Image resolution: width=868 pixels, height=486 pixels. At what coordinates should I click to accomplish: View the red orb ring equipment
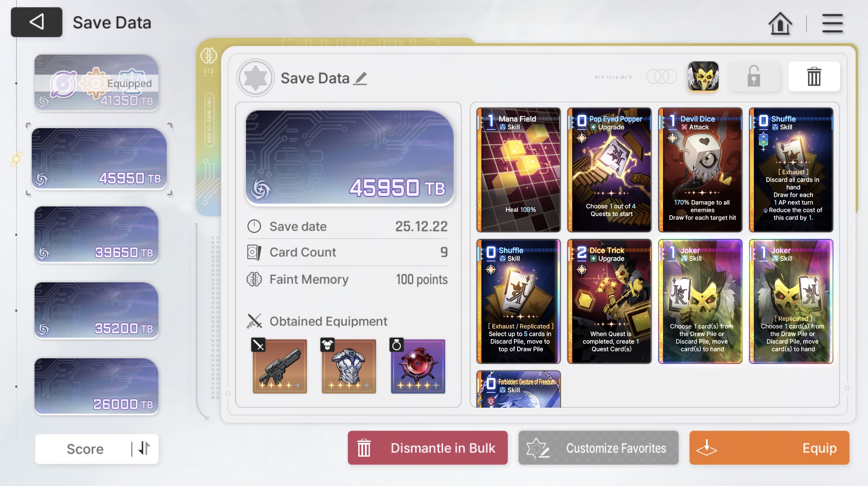click(418, 366)
